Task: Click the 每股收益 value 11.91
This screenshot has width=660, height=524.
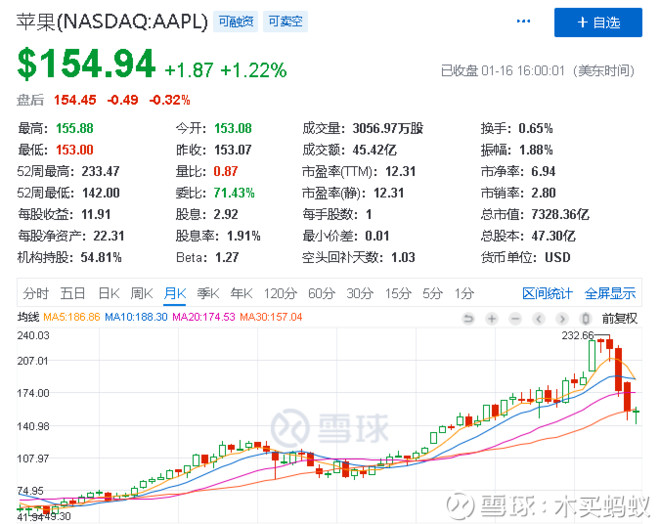Action: click(x=96, y=214)
